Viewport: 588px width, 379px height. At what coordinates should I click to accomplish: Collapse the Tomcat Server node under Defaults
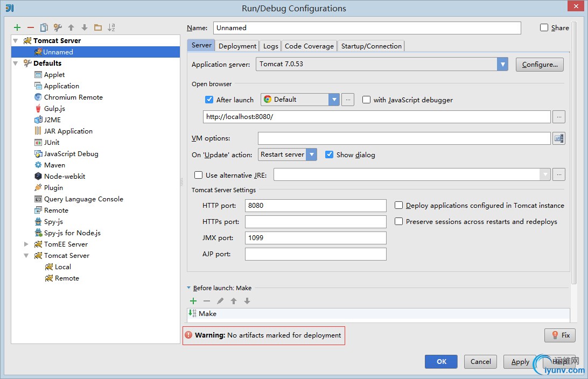(x=26, y=256)
